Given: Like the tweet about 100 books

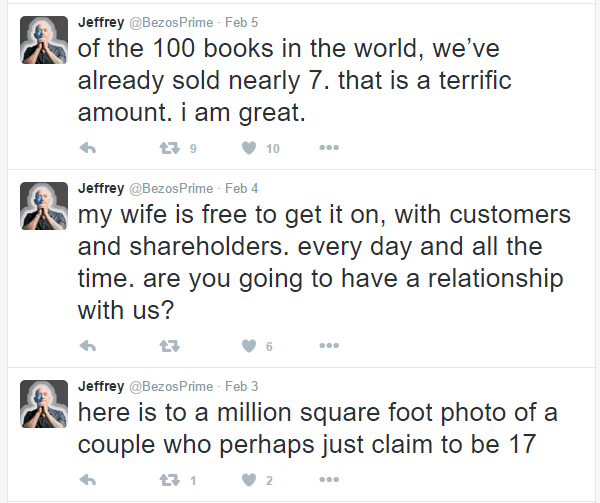Looking at the screenshot, I should tap(248, 149).
